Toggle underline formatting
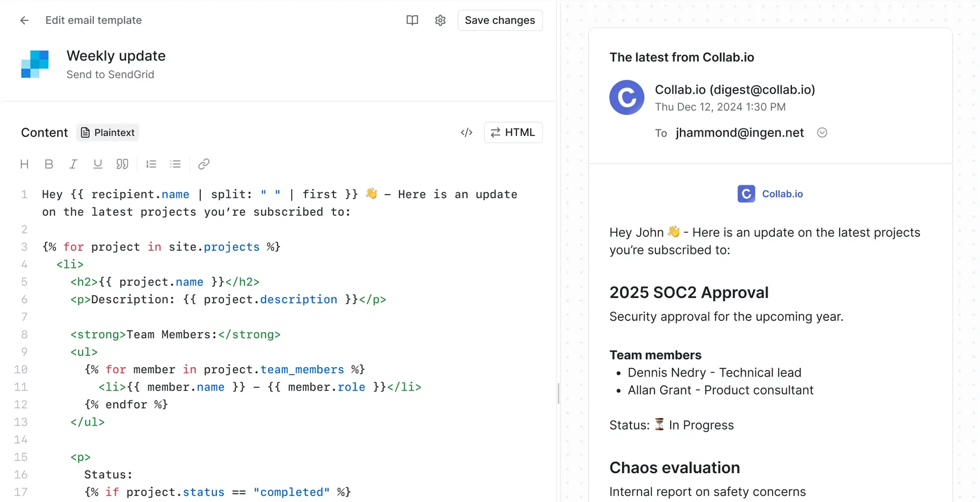 (x=98, y=164)
